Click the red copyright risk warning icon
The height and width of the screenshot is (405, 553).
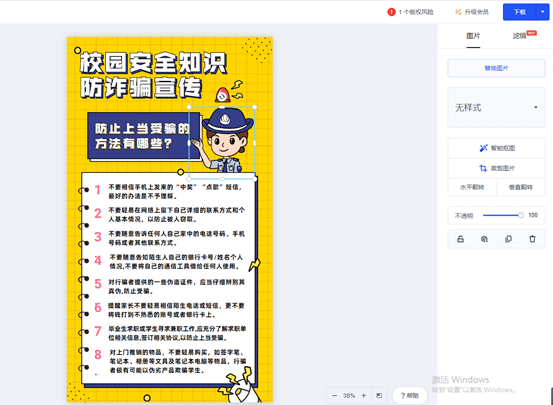(391, 12)
